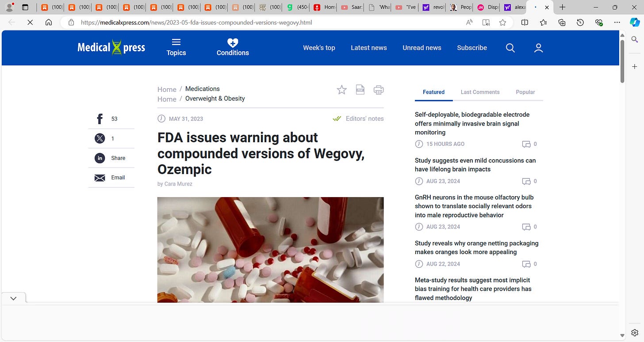Bookmark article with the star outline icon
The width and height of the screenshot is (644, 342).
pyautogui.click(x=342, y=90)
